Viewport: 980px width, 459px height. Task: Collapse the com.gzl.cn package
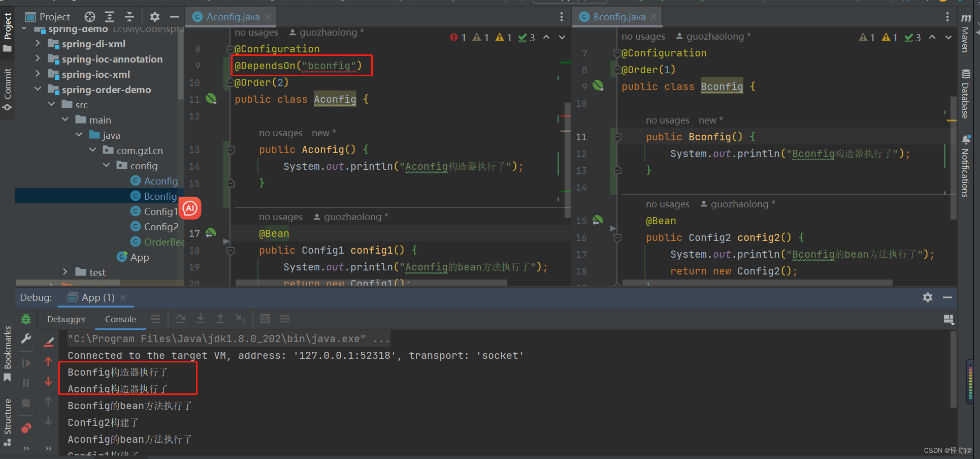point(92,150)
